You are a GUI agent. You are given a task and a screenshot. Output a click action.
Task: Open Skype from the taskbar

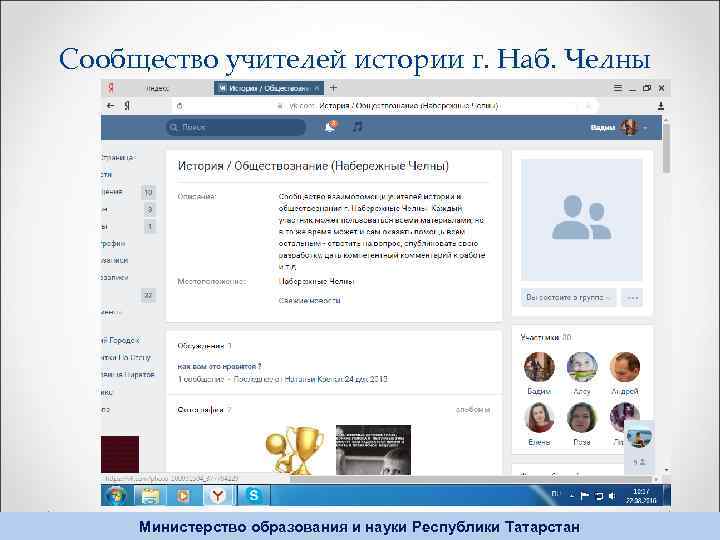coord(253,495)
